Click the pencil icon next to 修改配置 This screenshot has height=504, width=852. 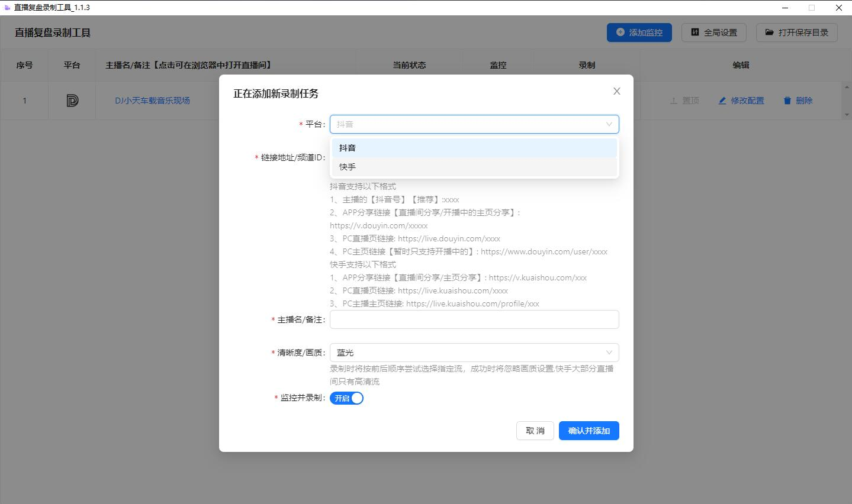722,101
